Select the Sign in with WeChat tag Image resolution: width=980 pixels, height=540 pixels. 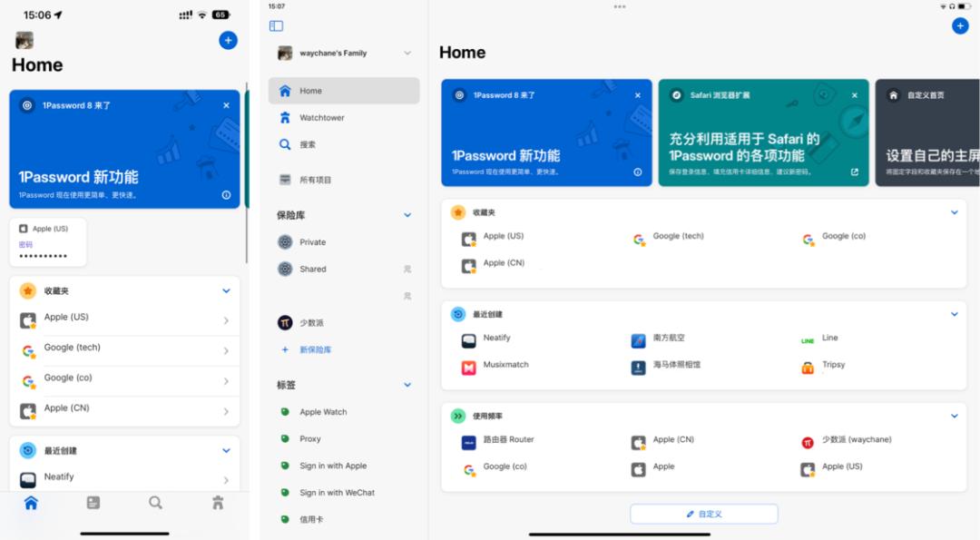click(344, 493)
